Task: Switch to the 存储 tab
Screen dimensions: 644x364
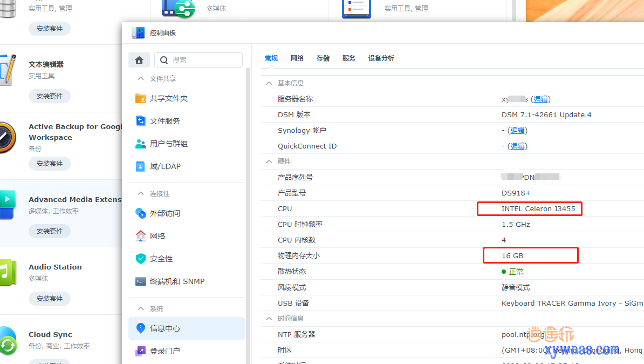Action: tap(323, 58)
